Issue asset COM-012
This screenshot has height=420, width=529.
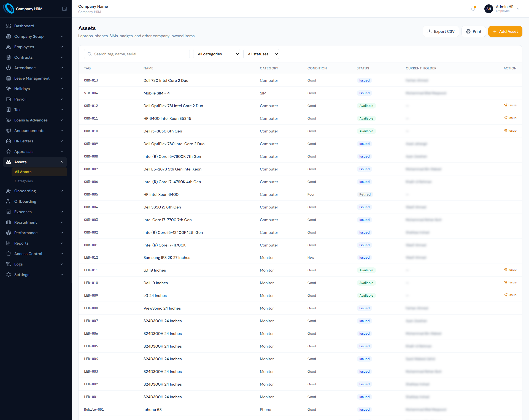[x=510, y=105]
